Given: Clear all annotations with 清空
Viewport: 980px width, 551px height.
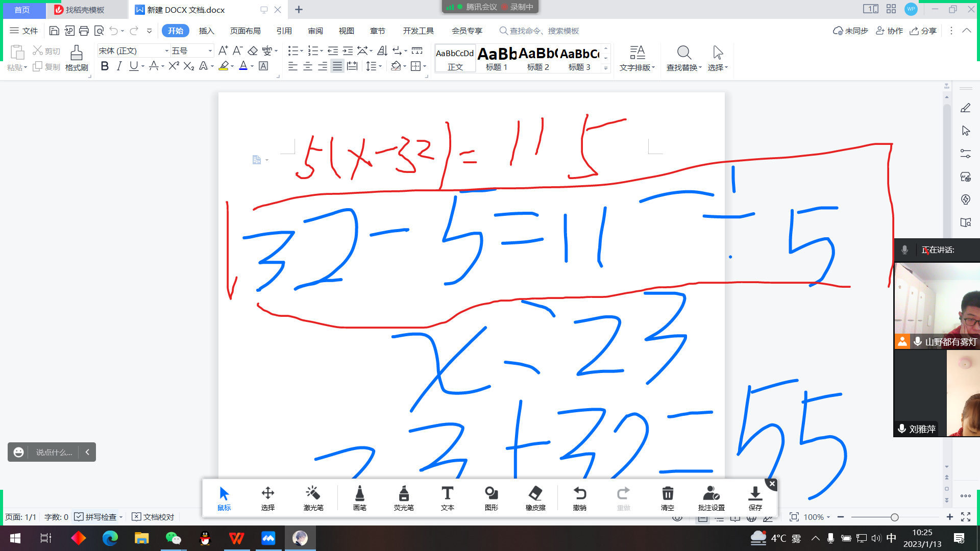Looking at the screenshot, I should (667, 498).
